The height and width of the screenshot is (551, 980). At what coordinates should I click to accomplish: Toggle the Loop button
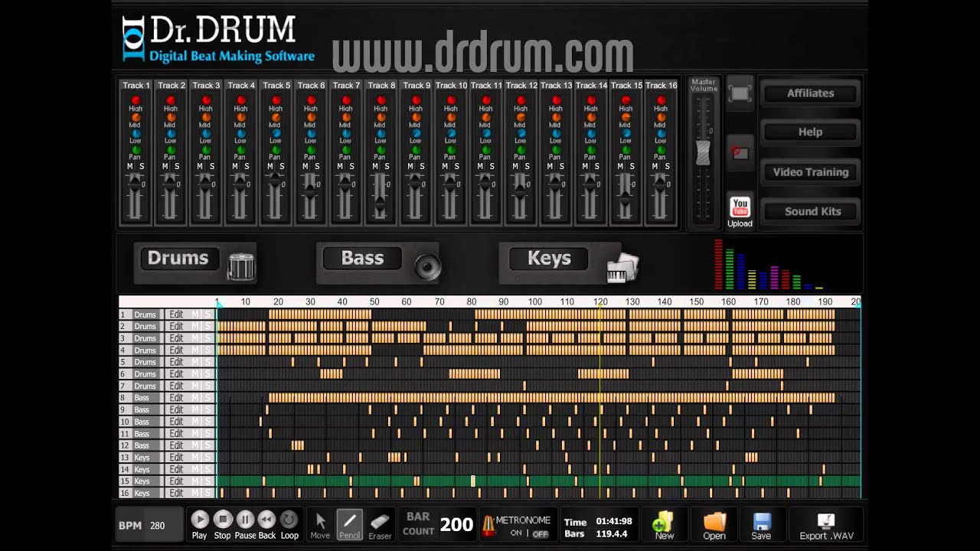[x=289, y=520]
